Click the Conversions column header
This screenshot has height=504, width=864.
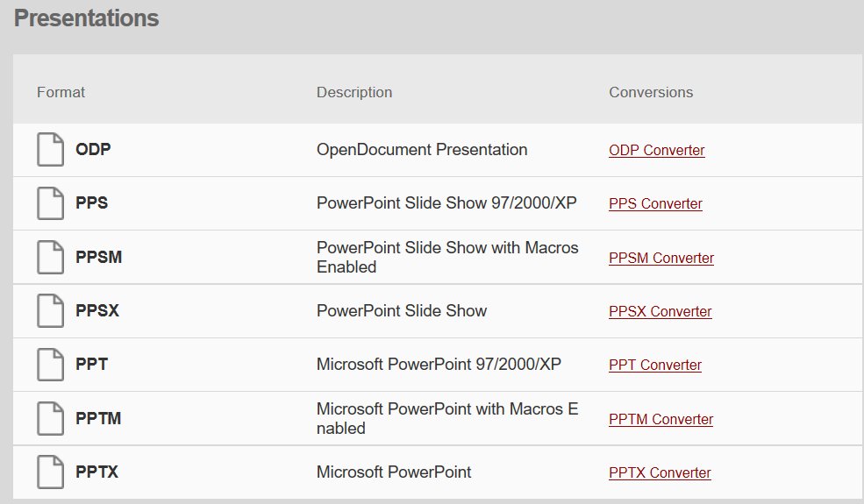click(651, 92)
